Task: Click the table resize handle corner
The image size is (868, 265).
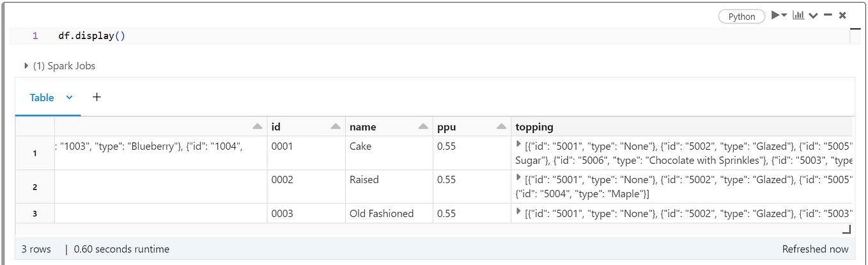Action: (x=847, y=229)
